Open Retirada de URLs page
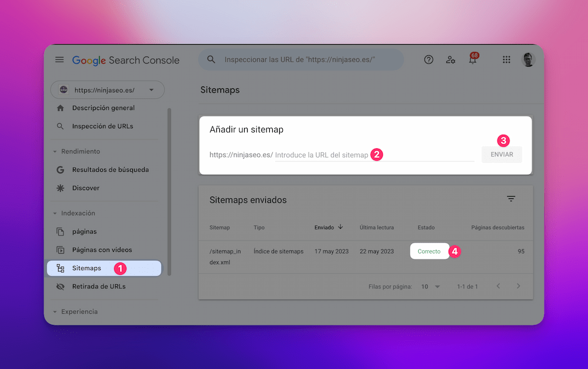 pyautogui.click(x=98, y=287)
